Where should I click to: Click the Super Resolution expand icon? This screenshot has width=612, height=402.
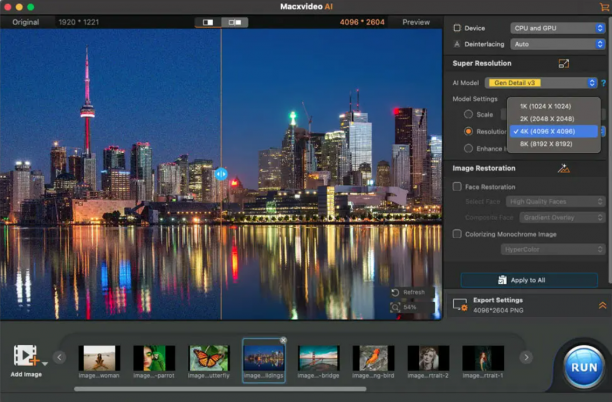point(564,64)
